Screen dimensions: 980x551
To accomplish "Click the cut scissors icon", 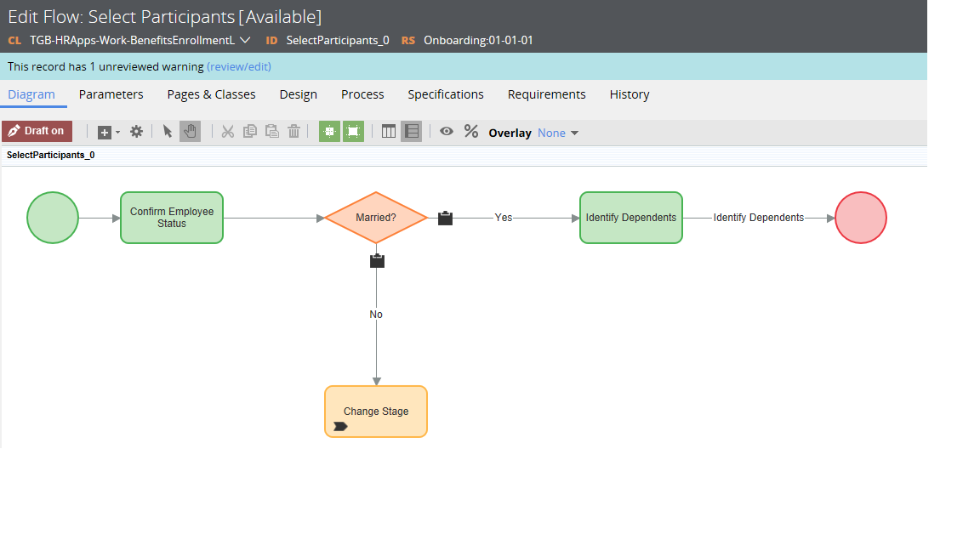I will tap(227, 132).
